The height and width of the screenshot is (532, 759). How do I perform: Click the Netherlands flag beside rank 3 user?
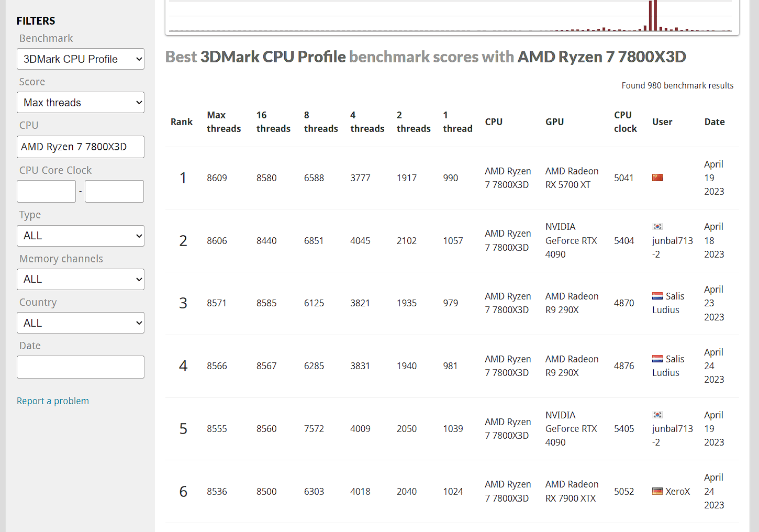coord(657,296)
